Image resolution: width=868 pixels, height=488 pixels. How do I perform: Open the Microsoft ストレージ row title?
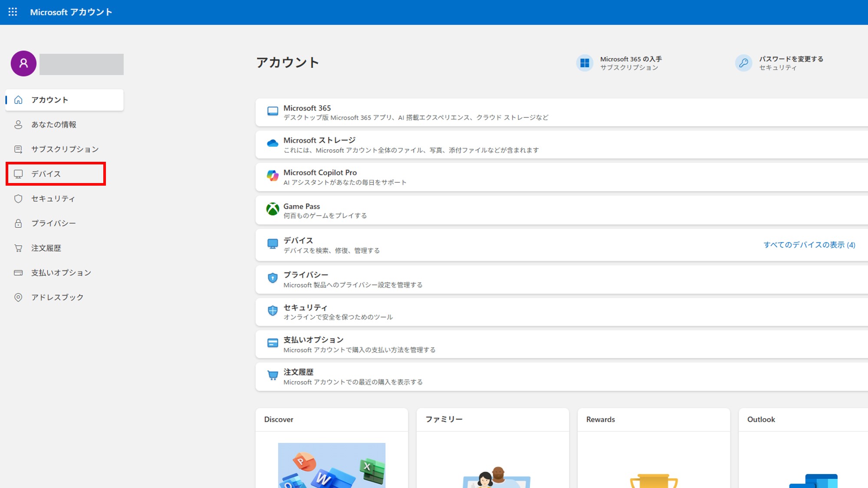319,140
